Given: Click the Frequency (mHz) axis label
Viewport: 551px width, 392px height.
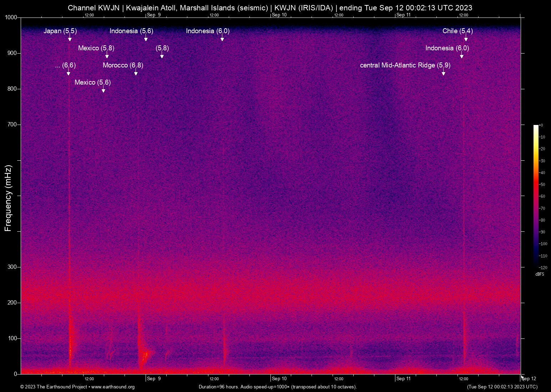Looking at the screenshot, I should (8, 198).
